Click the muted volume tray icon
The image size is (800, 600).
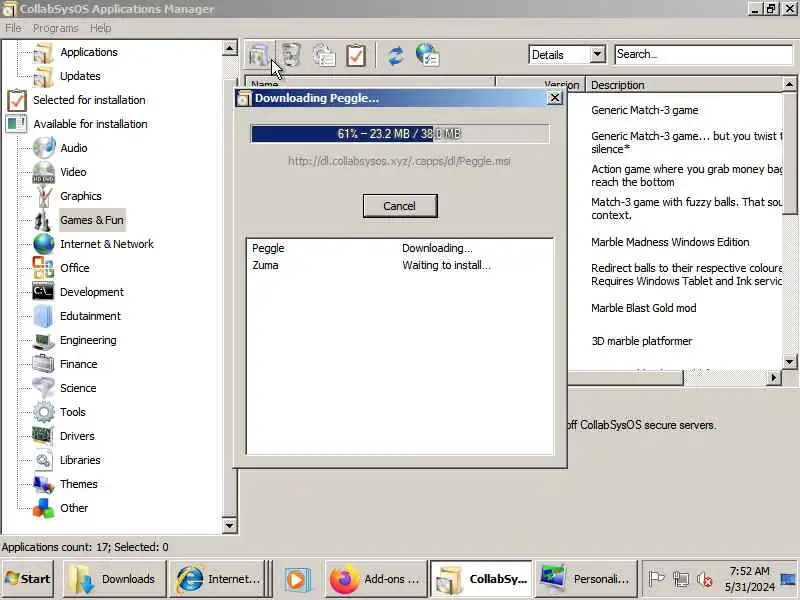(705, 579)
